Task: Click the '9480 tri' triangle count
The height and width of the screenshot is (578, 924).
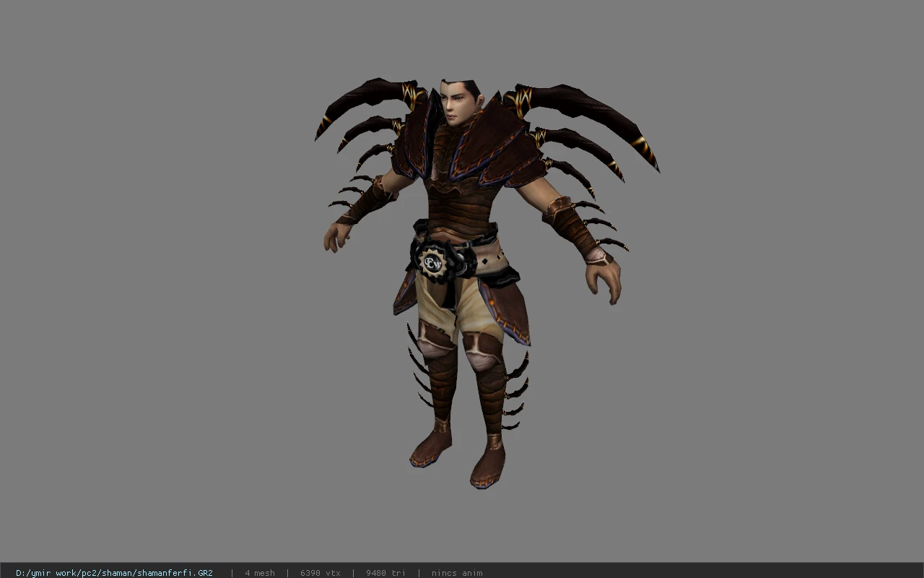Action: pos(385,573)
